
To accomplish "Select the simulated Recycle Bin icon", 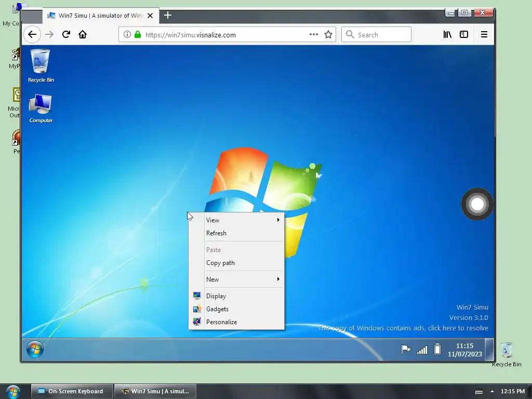I will tap(41, 66).
